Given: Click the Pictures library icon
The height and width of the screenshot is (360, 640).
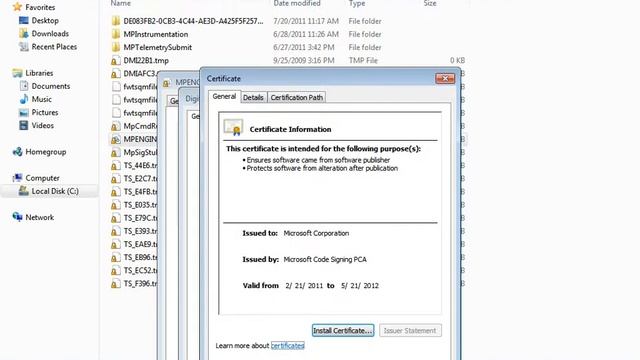Looking at the screenshot, I should tap(24, 112).
